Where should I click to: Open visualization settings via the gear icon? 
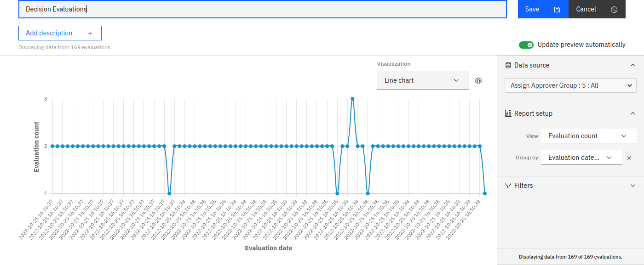click(478, 80)
